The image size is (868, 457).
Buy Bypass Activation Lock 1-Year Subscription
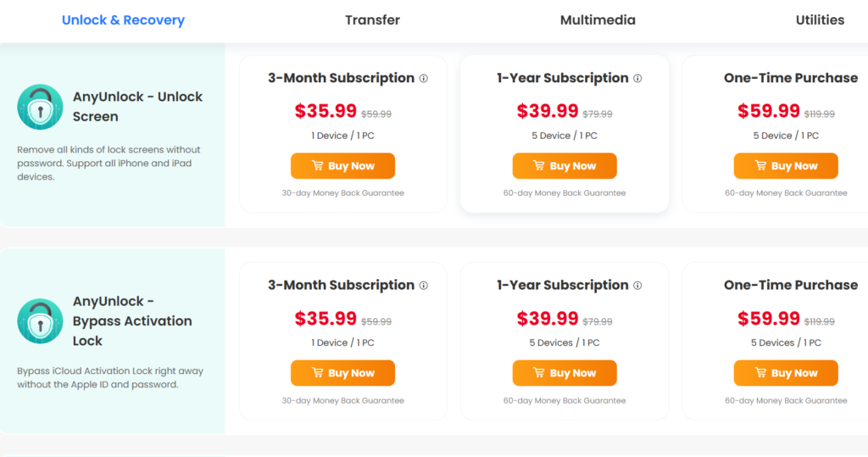tap(565, 373)
